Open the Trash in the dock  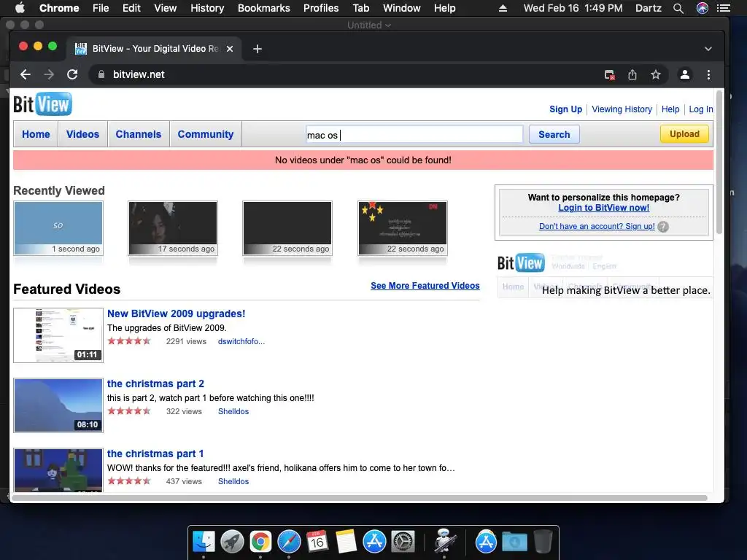543,542
